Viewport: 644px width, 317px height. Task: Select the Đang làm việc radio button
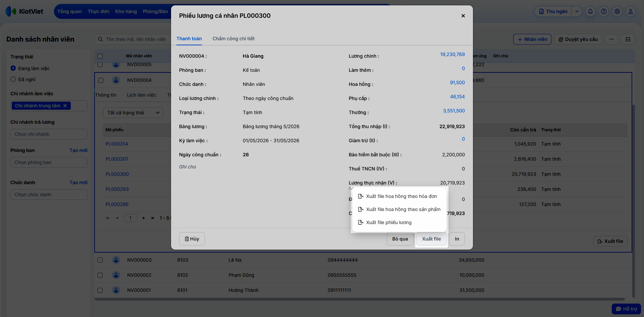click(13, 68)
